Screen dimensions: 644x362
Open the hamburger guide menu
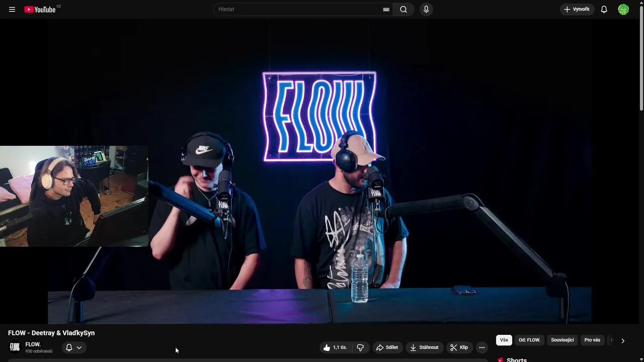tap(12, 10)
